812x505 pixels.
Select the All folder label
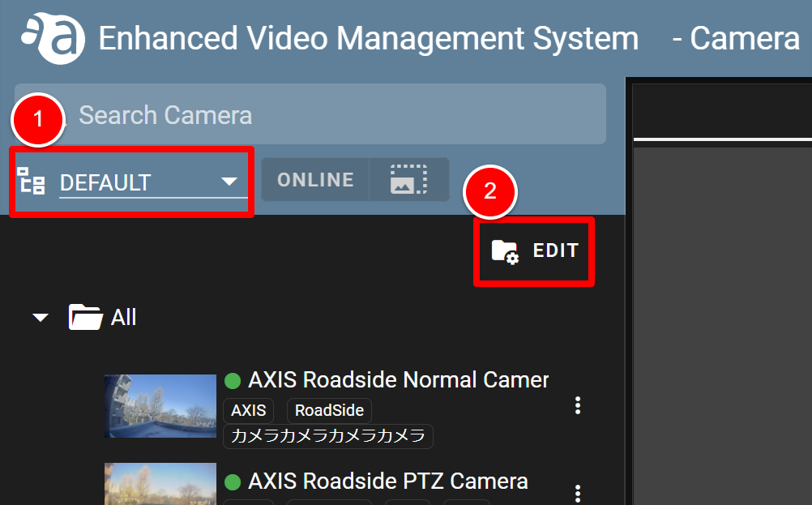coord(124,317)
